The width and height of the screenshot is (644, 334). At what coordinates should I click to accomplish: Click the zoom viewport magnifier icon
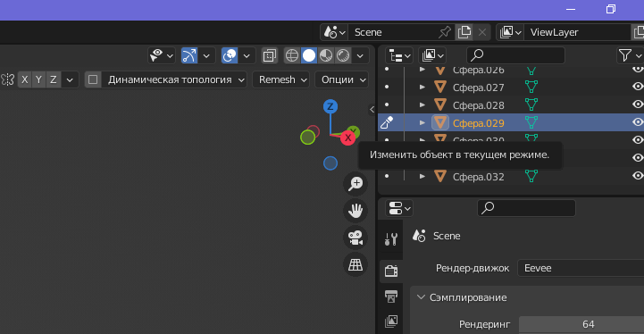[x=355, y=184]
